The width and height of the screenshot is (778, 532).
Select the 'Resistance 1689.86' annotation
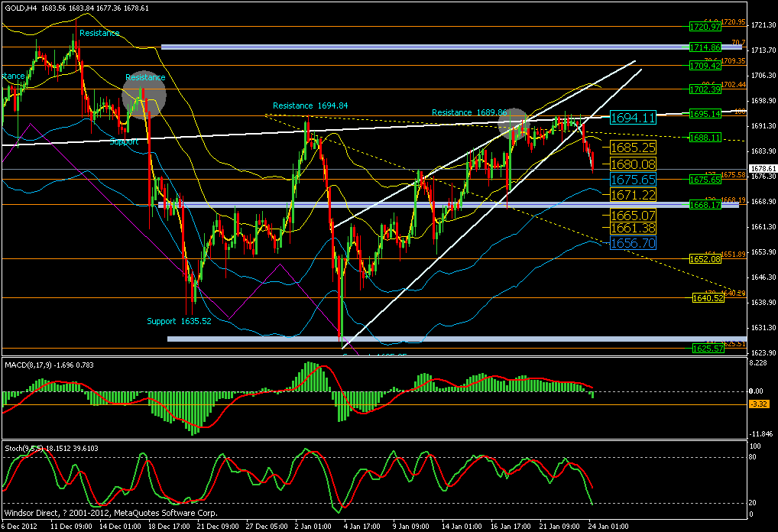[469, 112]
